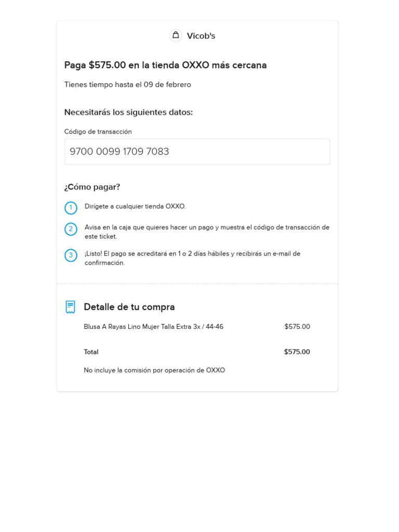The image size is (399, 532).
Task: Click the ¿Cómo pagar? heading
Action: [92, 187]
